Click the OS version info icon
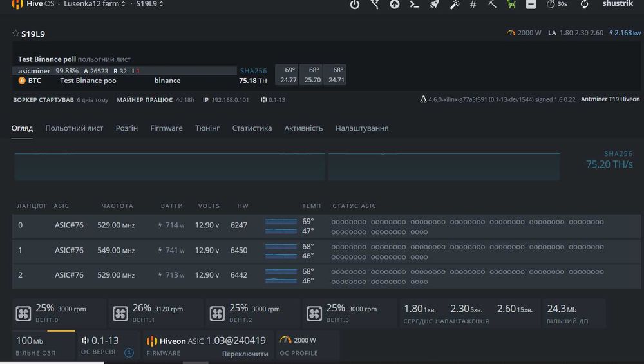 click(129, 352)
